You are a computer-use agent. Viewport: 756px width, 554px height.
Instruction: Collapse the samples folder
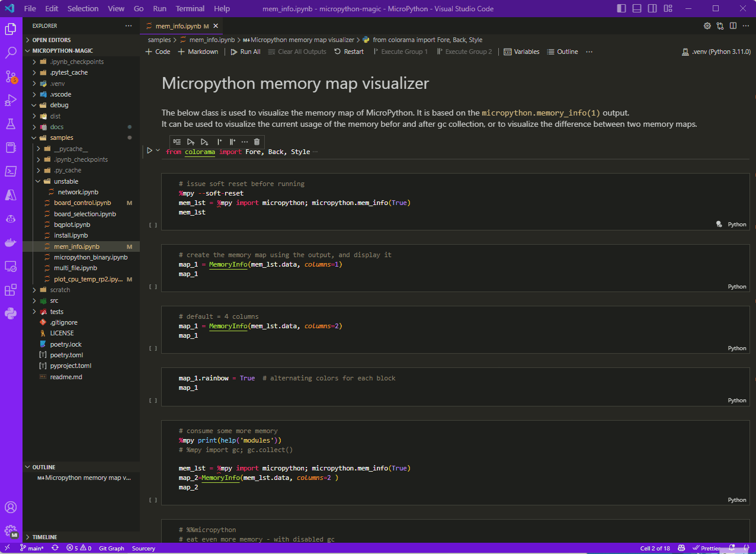81,137
